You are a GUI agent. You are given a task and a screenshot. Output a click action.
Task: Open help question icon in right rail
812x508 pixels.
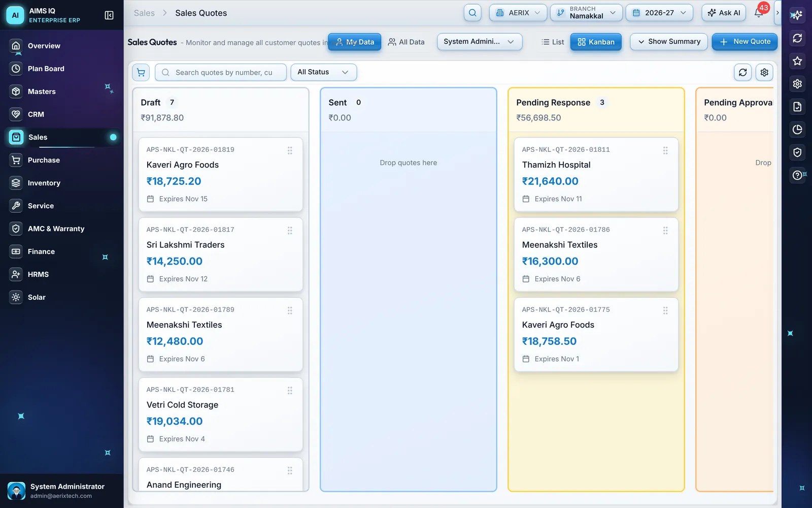tap(797, 175)
